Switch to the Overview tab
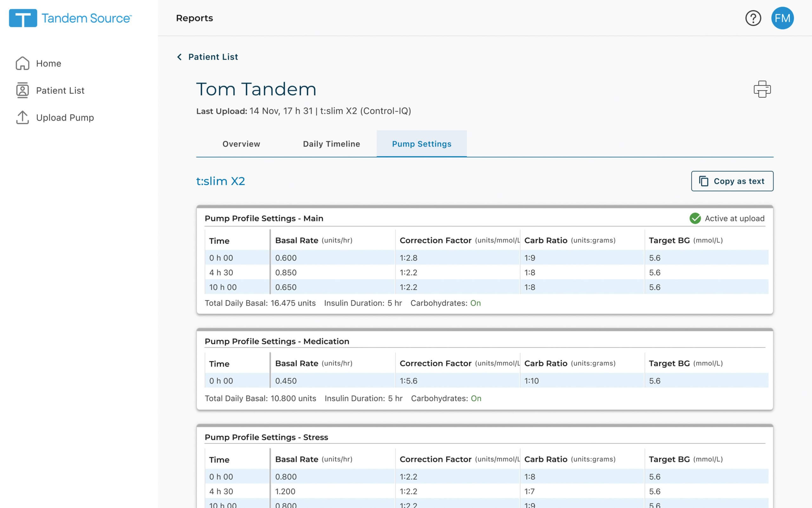This screenshot has width=812, height=508. pyautogui.click(x=241, y=144)
